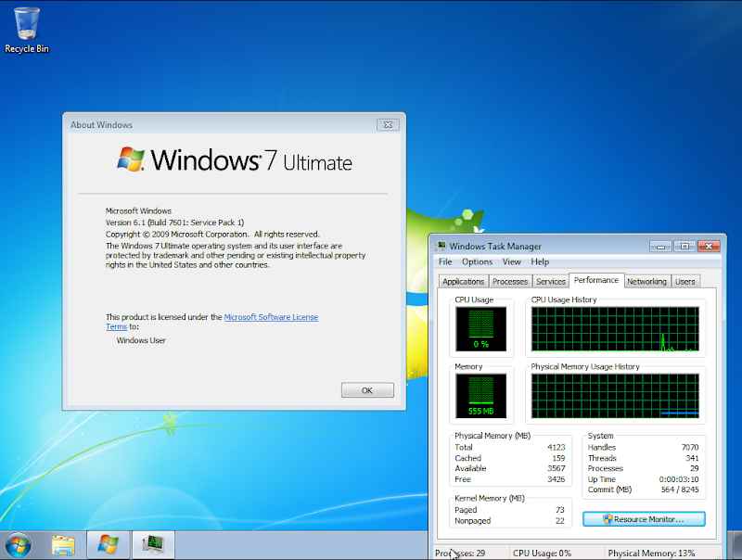Click the Copyright 2009 Microsoft Corporation line

[212, 235]
